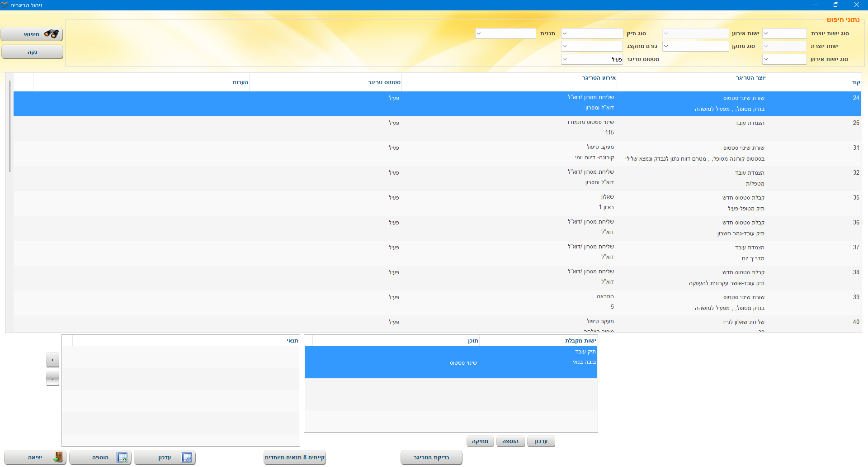This screenshot has width=868, height=467.
Task: Click the binoculars search icon
Action: (52, 34)
